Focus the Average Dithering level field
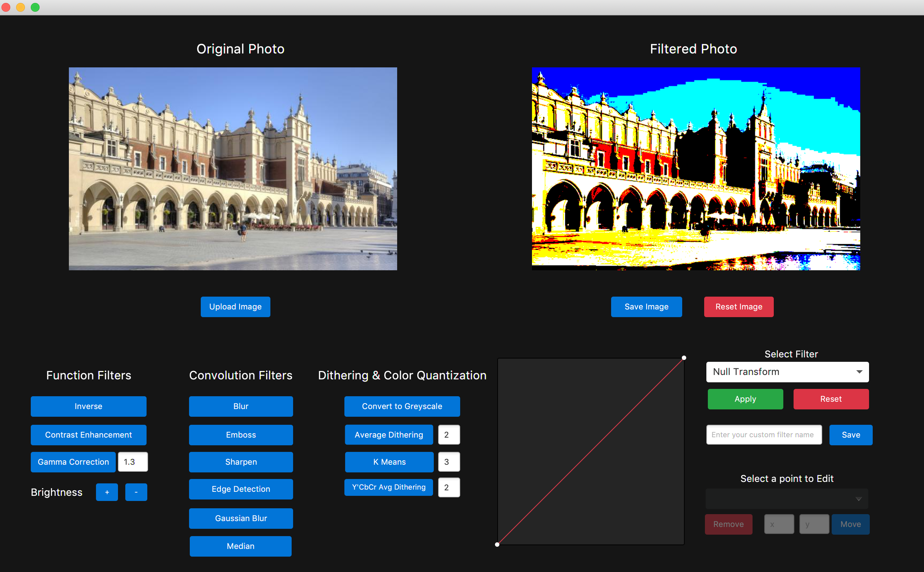 pyautogui.click(x=449, y=435)
